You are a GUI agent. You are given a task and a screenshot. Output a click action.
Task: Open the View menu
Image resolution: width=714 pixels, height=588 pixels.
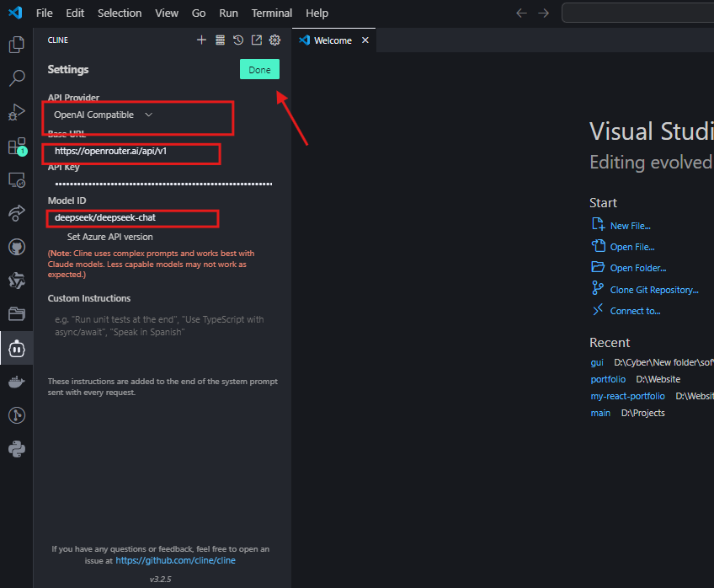click(167, 13)
